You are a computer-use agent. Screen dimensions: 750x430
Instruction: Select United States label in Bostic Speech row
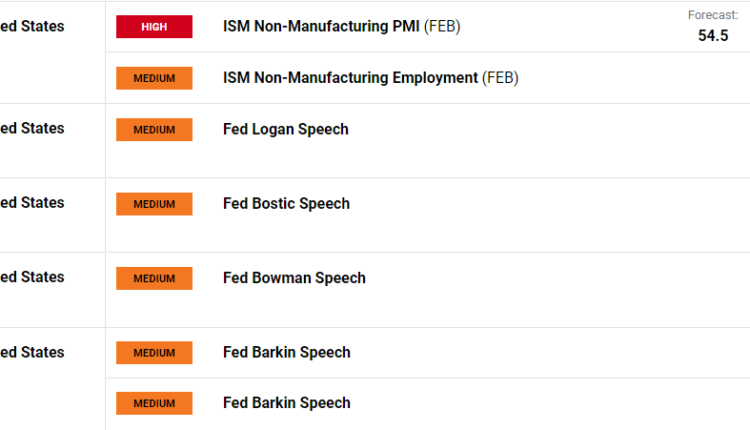32,203
